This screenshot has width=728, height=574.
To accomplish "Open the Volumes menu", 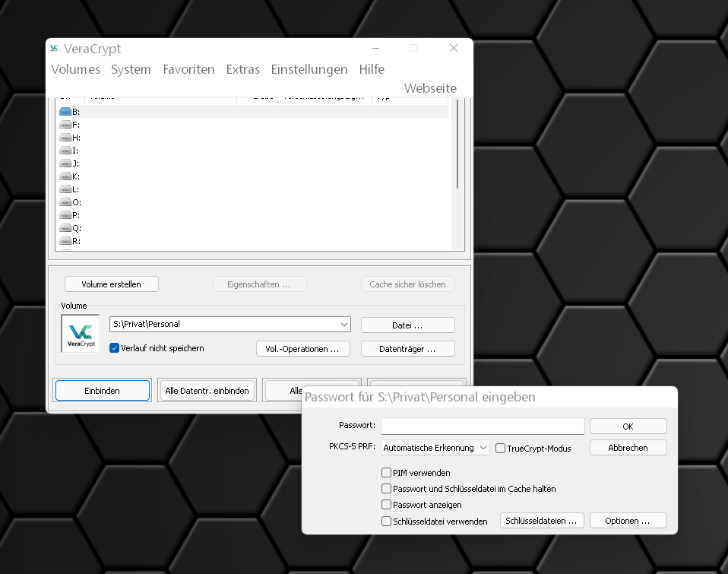I will pyautogui.click(x=76, y=69).
